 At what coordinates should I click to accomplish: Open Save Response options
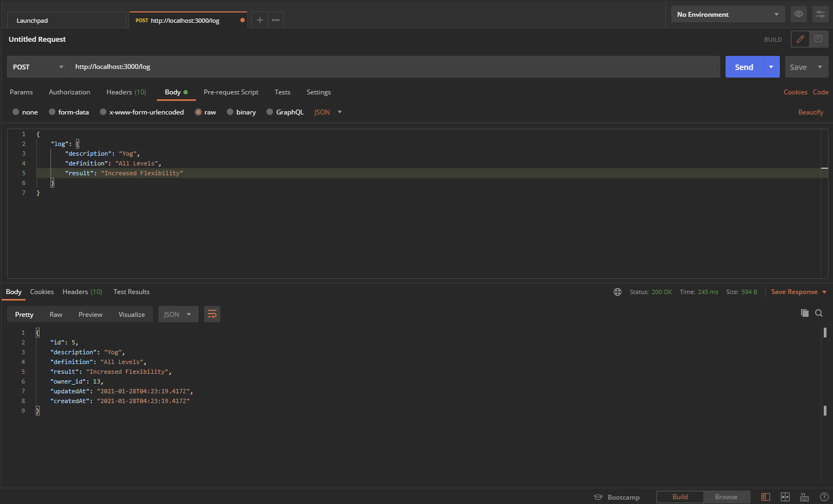pos(799,292)
